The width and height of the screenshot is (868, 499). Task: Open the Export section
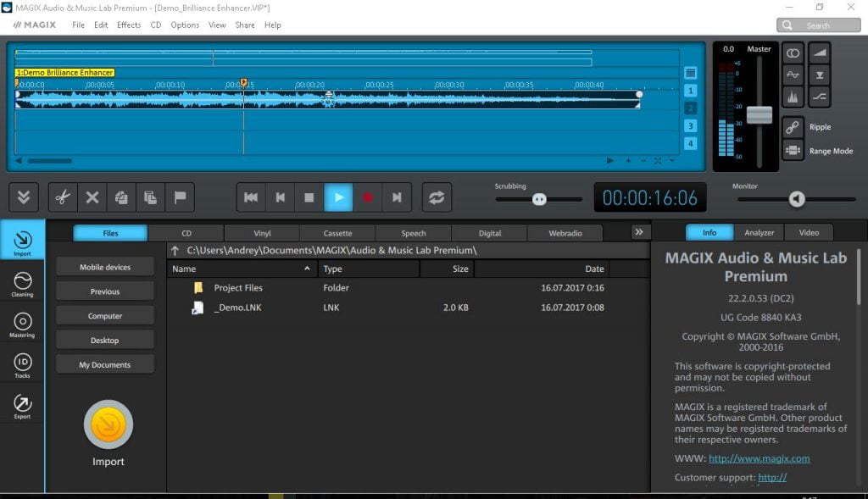coord(22,407)
